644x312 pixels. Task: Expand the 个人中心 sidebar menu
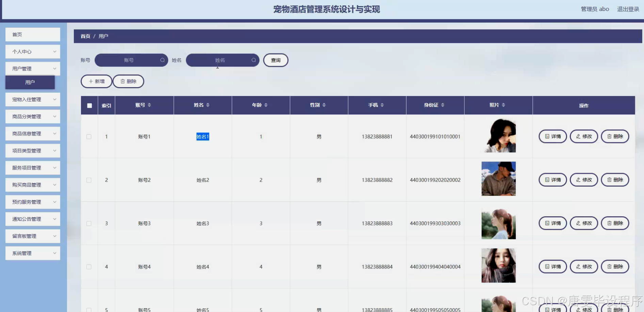point(33,52)
